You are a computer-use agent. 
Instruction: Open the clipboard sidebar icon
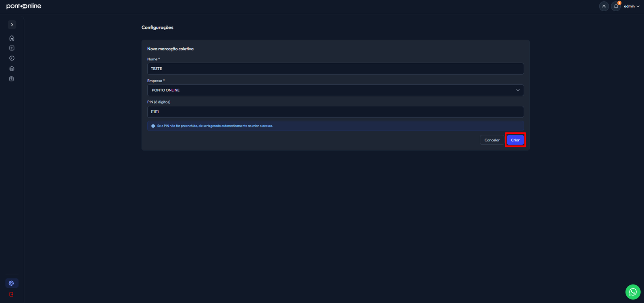(12, 79)
